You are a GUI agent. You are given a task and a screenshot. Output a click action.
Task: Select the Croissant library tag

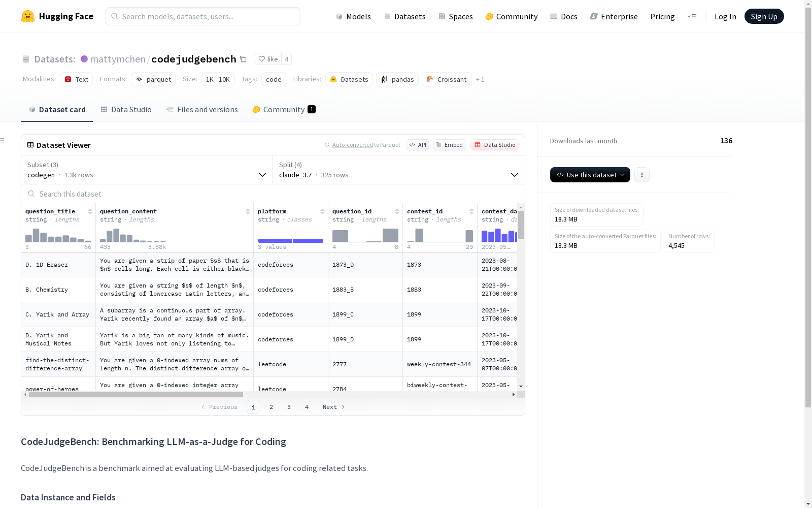(447, 79)
